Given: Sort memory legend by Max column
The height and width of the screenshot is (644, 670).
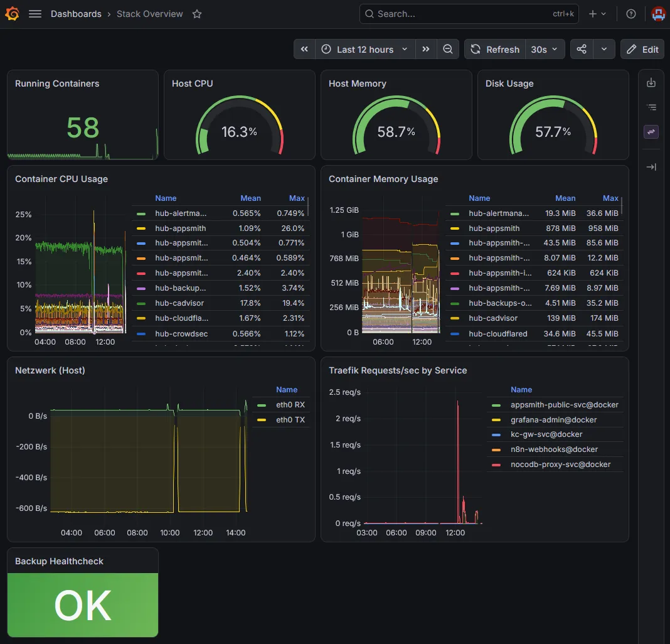Looking at the screenshot, I should coord(610,198).
